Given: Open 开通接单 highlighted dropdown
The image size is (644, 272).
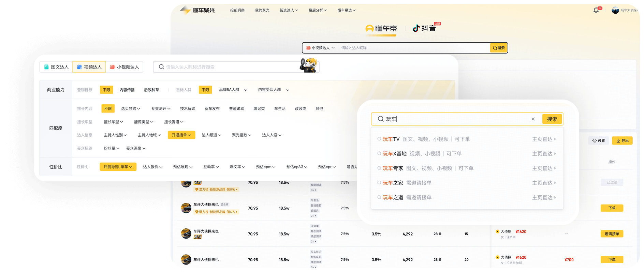Looking at the screenshot, I should [181, 135].
